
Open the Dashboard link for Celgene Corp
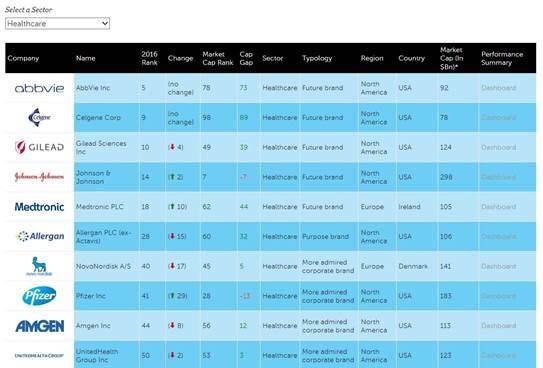[498, 118]
